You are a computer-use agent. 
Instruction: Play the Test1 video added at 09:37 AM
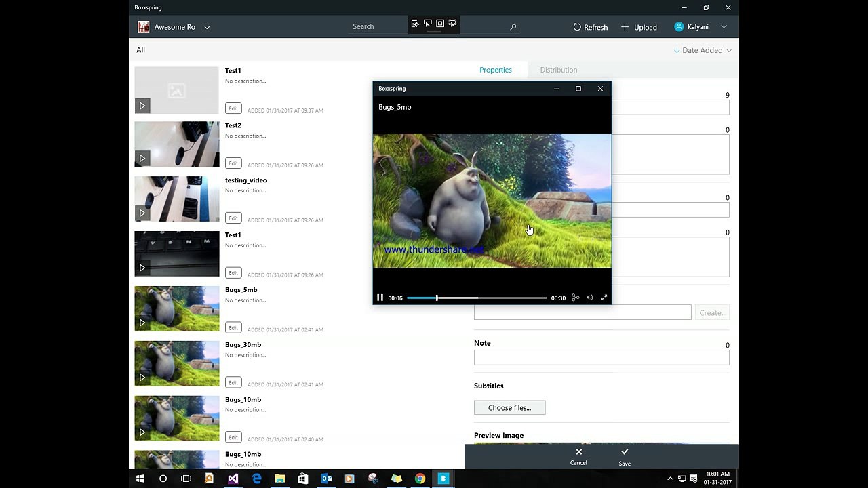[x=142, y=106]
